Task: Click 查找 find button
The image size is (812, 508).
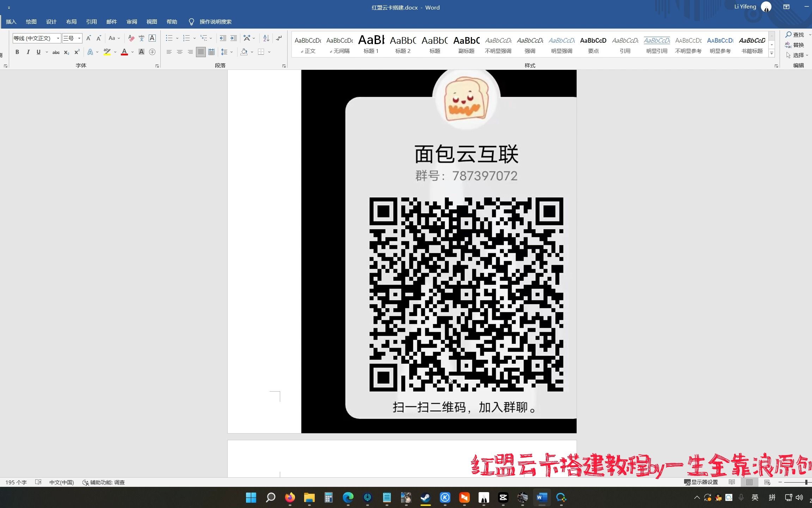Action: point(795,35)
